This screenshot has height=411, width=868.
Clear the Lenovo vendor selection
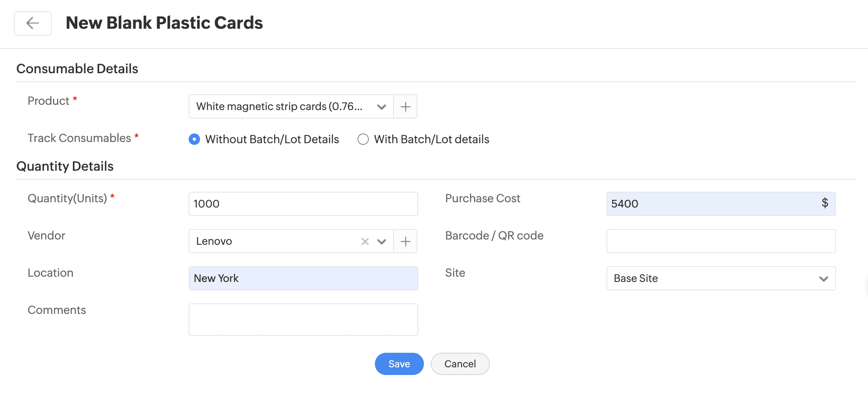coord(365,242)
